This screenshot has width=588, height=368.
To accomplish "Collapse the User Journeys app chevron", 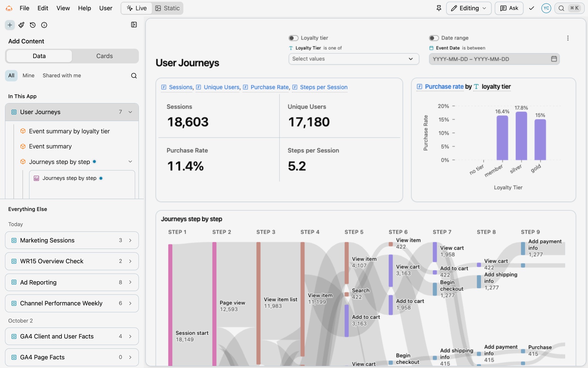I will (x=130, y=112).
